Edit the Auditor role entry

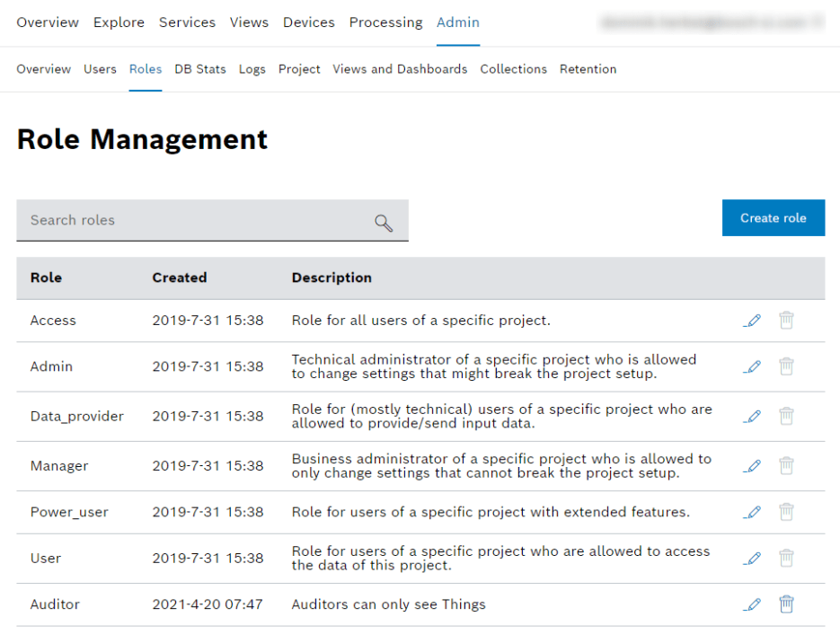tap(752, 604)
